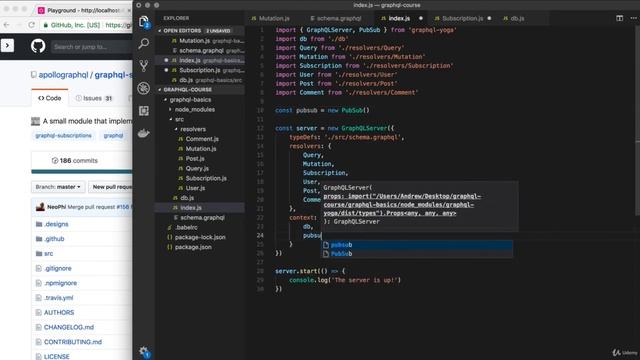Open the Explorer view in activity bar
640x360 pixels.
(144, 22)
